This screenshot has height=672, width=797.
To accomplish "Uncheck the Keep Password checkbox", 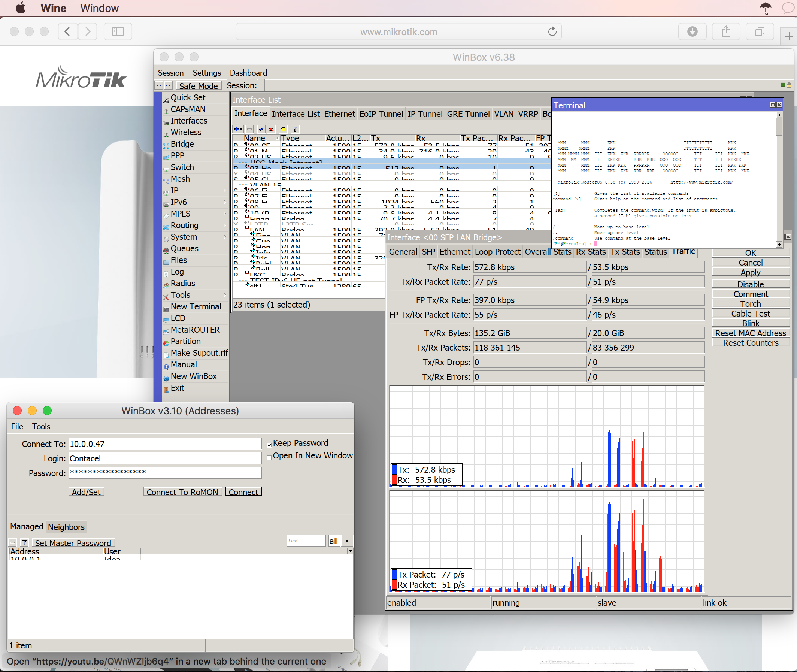I will pyautogui.click(x=269, y=444).
